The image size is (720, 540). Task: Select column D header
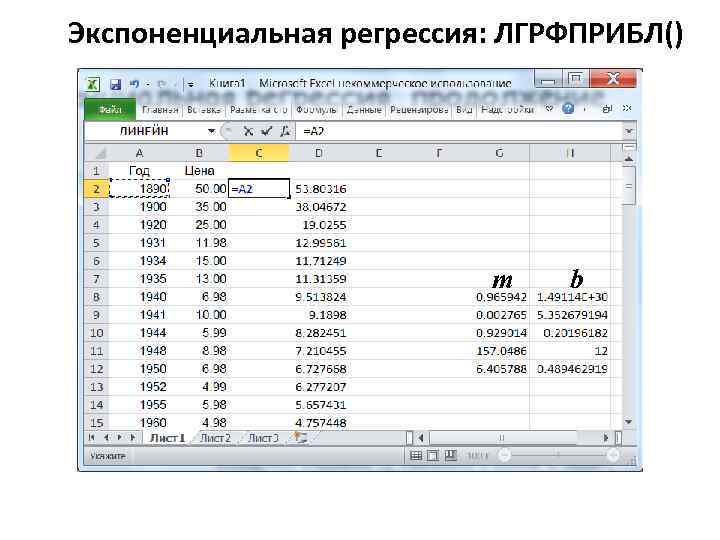[x=319, y=153]
